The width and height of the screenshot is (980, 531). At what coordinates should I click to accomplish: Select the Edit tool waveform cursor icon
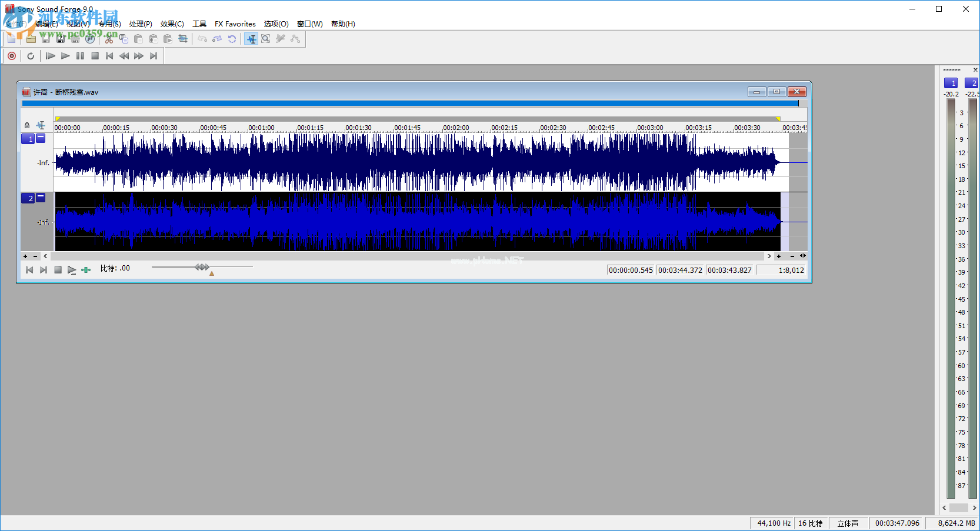click(x=251, y=39)
